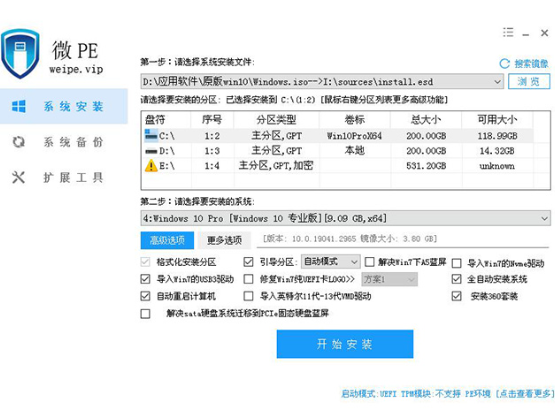Image resolution: width=555 pixels, height=414 pixels.
Task: Select Win10ProX64 volume label cell
Action: 354,136
